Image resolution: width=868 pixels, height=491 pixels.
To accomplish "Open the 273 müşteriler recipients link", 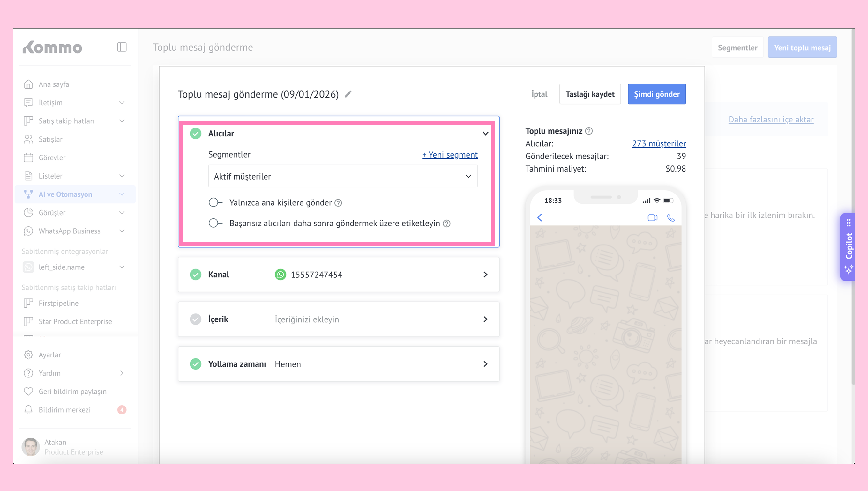I will pos(659,144).
